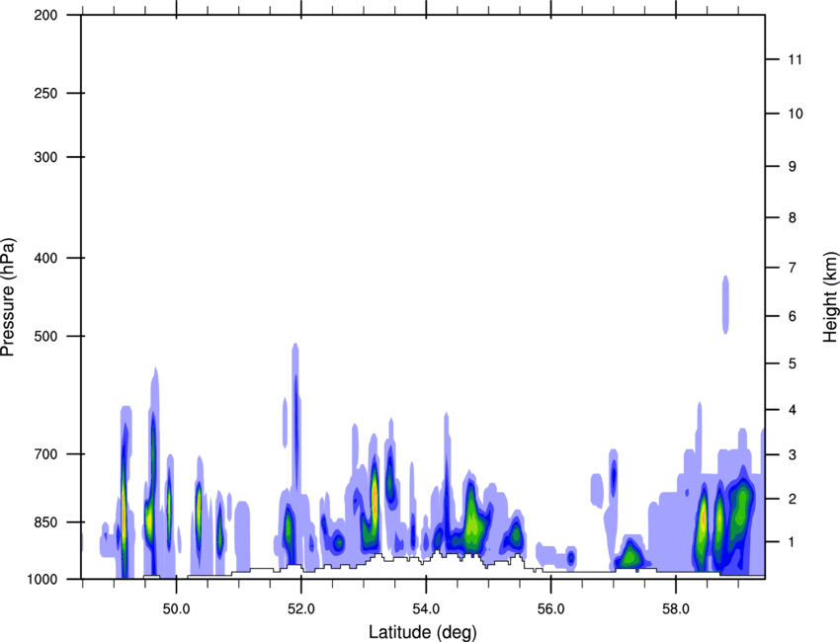This screenshot has height=642, width=840.
Task: Click the 52.0 latitude tick label
Action: click(x=301, y=609)
